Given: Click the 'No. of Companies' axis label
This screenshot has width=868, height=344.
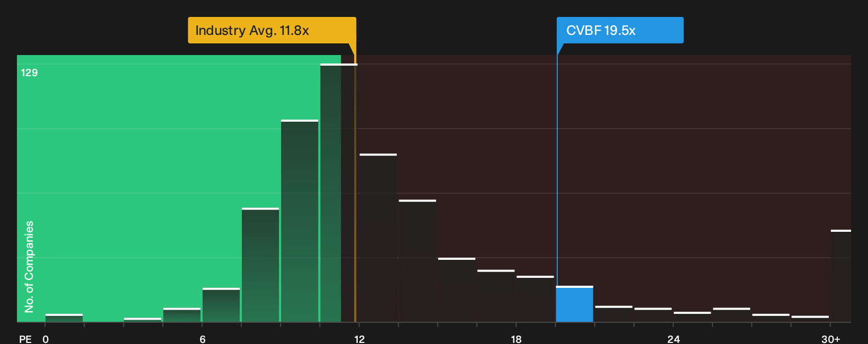Looking at the screenshot, I should pos(29,267).
